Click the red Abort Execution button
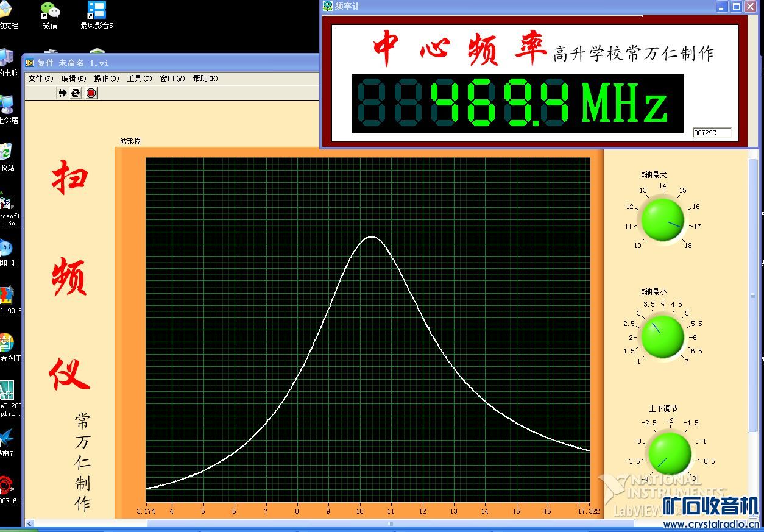The image size is (764, 532). coord(91,93)
